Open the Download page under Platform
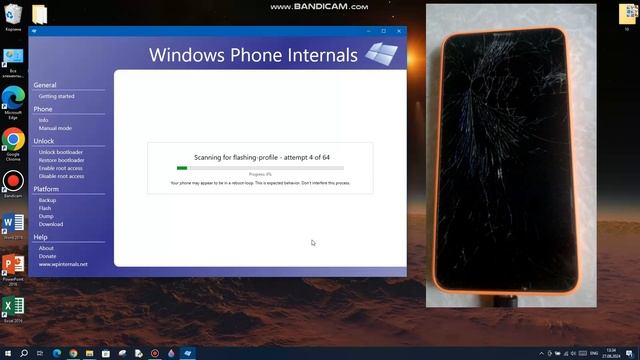 (51, 224)
